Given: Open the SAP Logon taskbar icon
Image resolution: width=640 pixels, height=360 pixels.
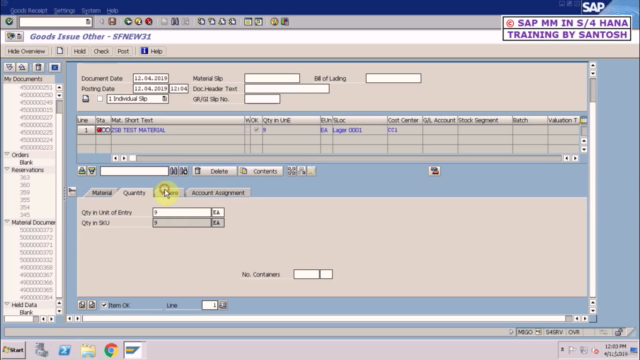Looking at the screenshot, I should click(133, 350).
